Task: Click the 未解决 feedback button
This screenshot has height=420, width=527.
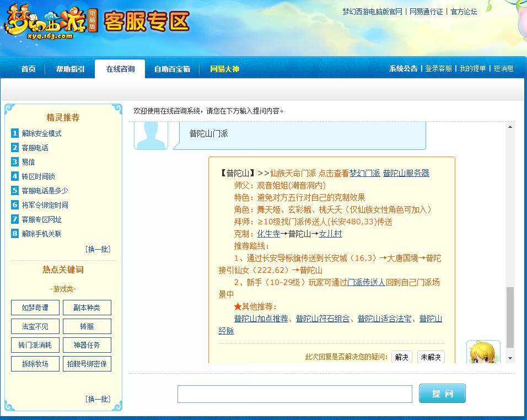Action: tap(431, 357)
